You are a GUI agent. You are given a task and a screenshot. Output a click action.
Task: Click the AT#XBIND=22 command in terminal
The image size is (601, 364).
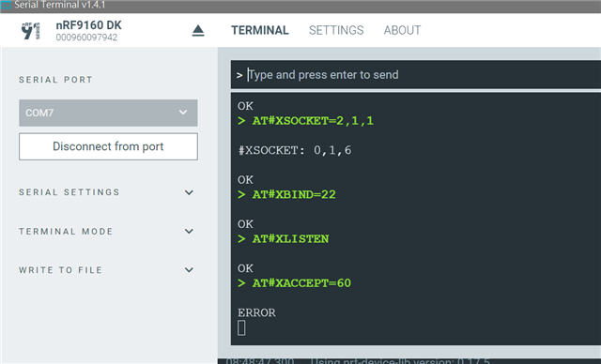coord(286,194)
